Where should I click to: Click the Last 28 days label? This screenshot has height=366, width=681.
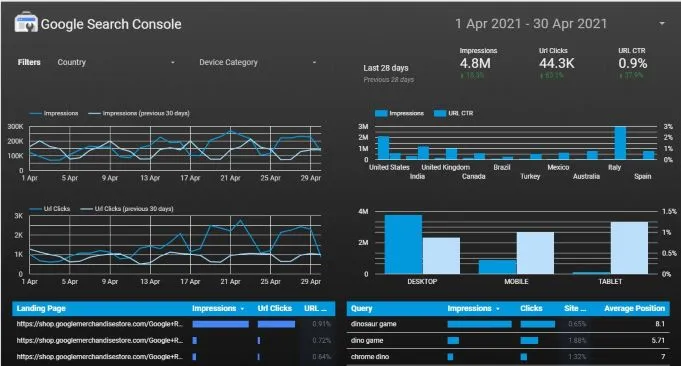pyautogui.click(x=386, y=68)
